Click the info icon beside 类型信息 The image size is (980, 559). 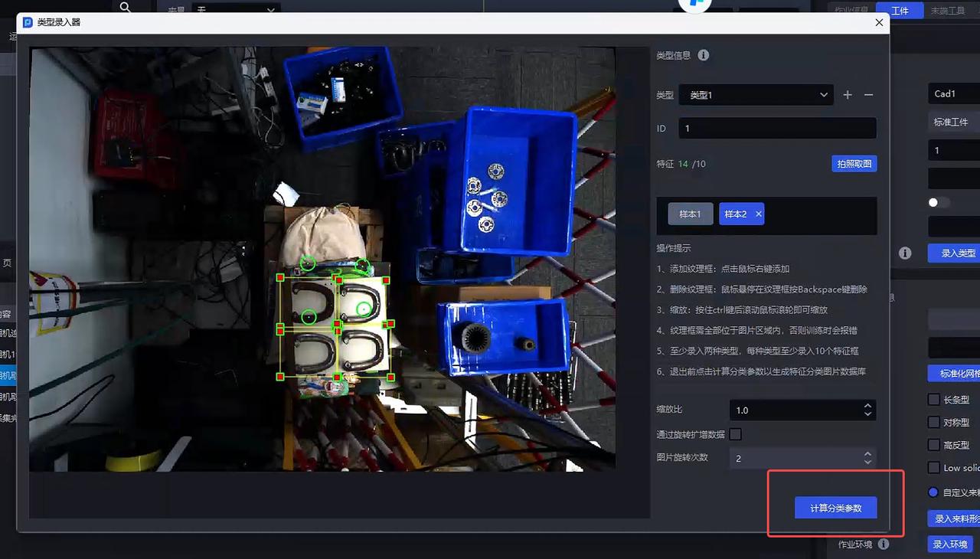point(704,55)
